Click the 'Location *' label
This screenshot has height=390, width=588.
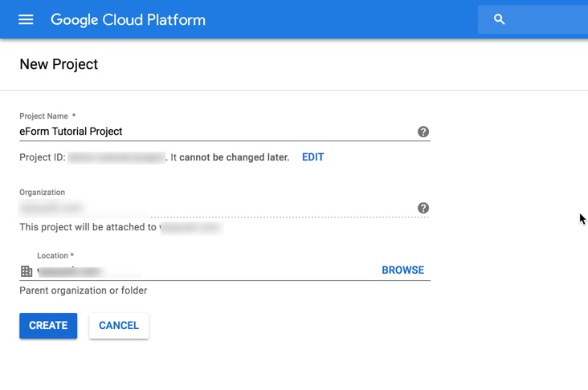pyautogui.click(x=55, y=255)
